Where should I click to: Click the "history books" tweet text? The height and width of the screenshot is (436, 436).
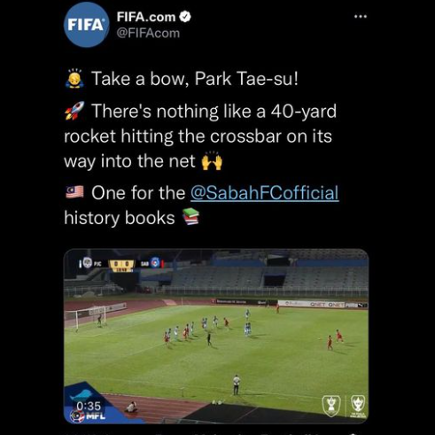(119, 218)
